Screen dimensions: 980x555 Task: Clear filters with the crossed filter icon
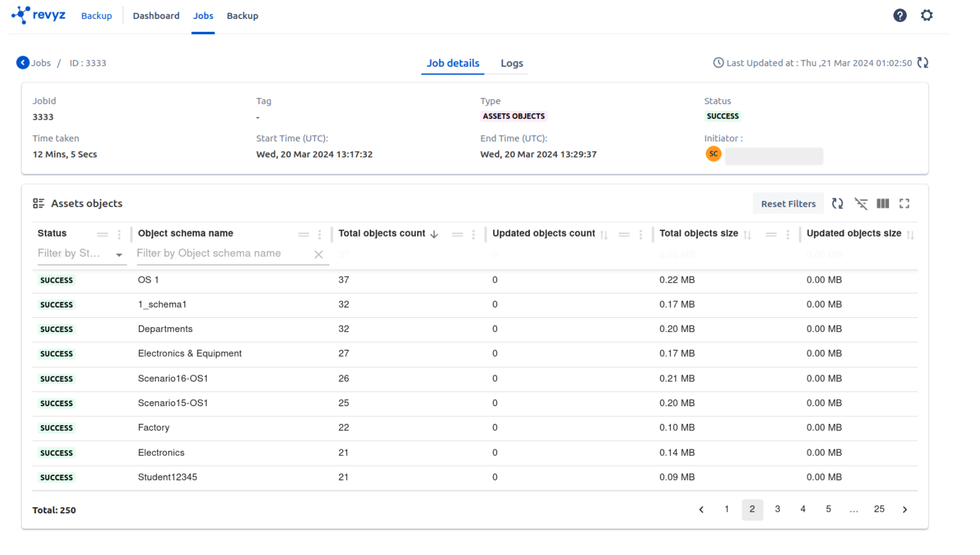[861, 204]
